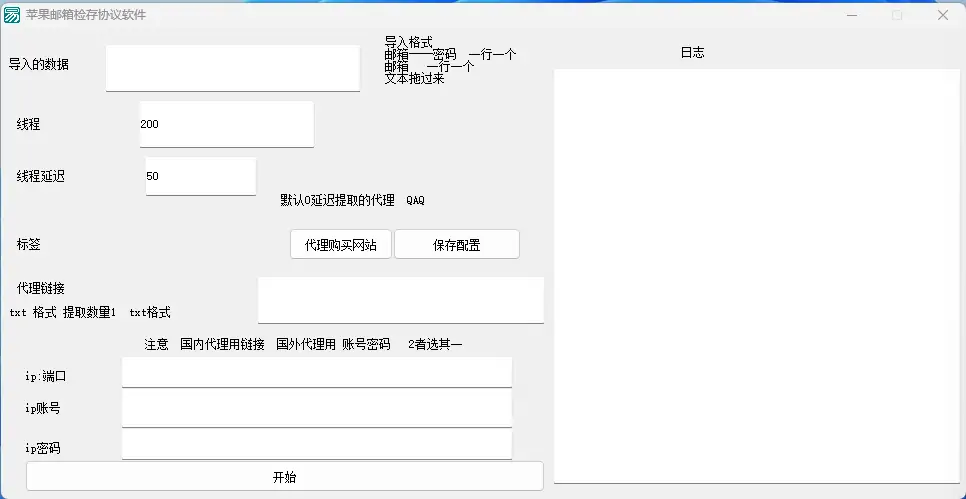Minimize the window
The width and height of the screenshot is (966, 499).
[x=852, y=15]
